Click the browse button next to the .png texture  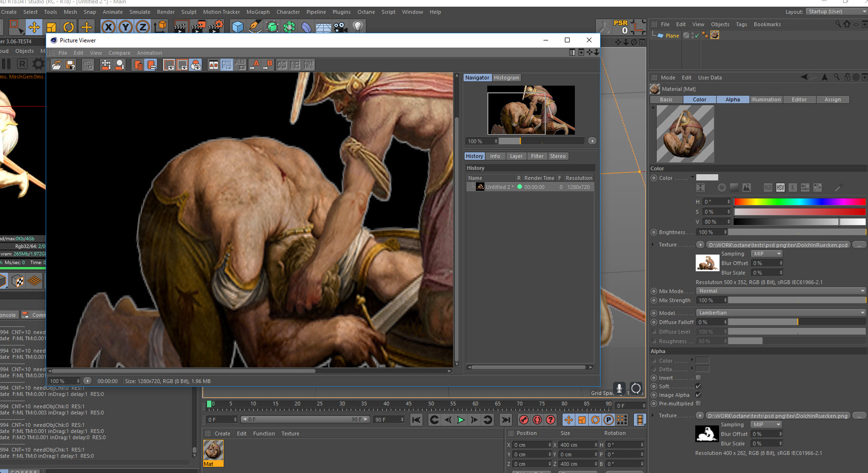click(x=859, y=415)
